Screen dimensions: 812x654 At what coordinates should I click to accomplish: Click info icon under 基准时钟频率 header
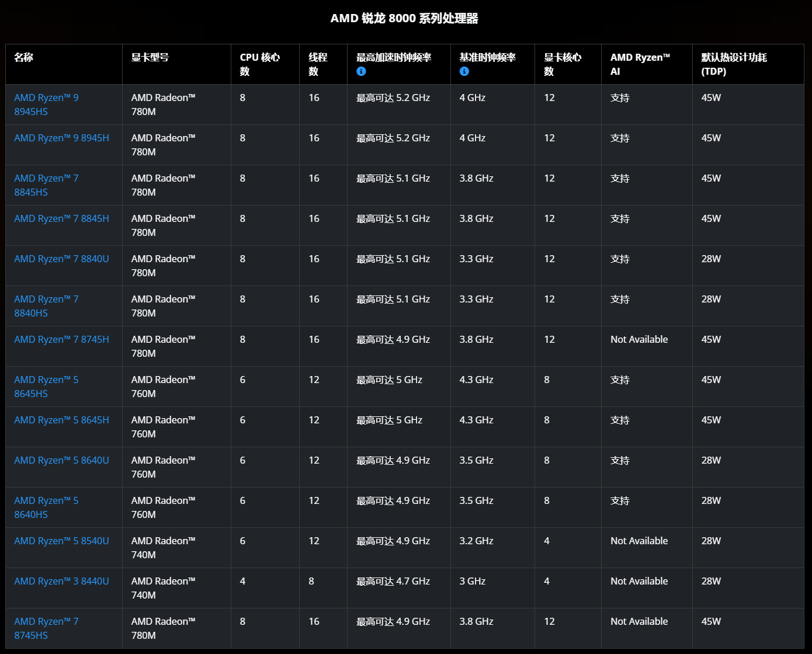click(464, 71)
